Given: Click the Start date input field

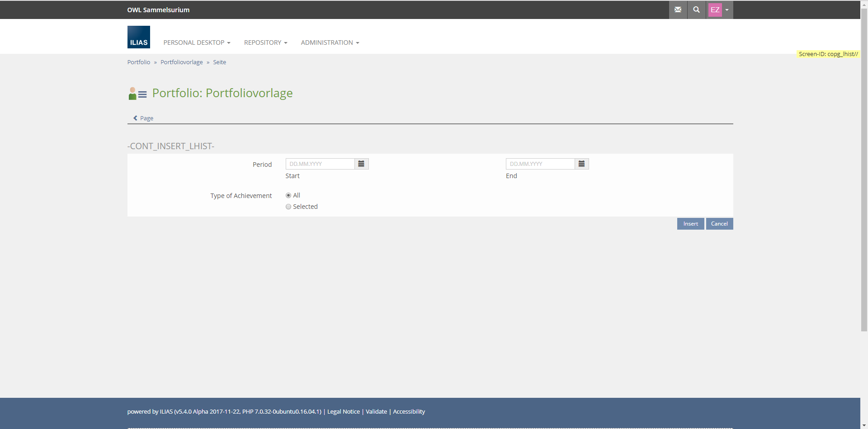Looking at the screenshot, I should click(x=320, y=164).
